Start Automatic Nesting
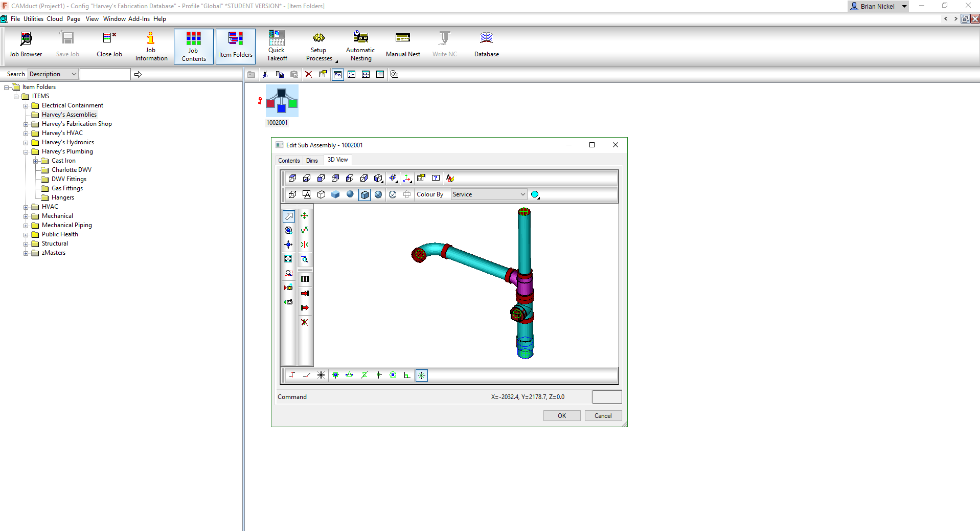 (x=360, y=46)
